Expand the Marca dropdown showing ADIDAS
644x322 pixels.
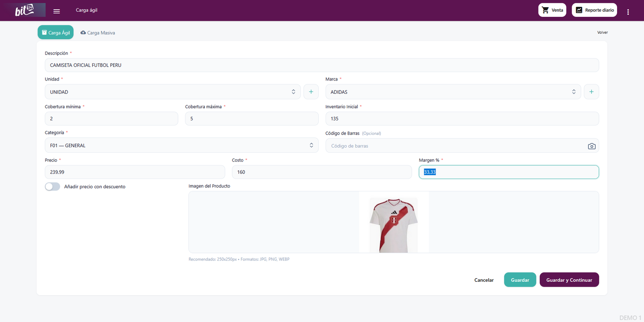point(453,92)
